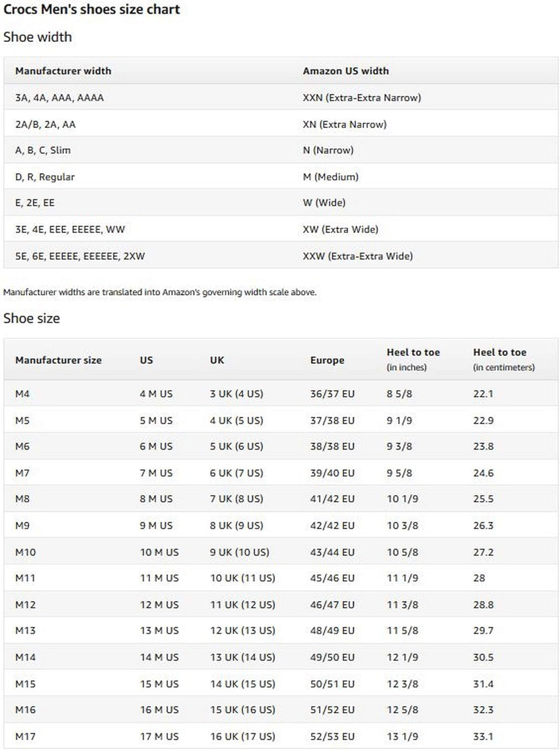Click the Manufacturer width column header
This screenshot has width=560, height=750.
63,71
